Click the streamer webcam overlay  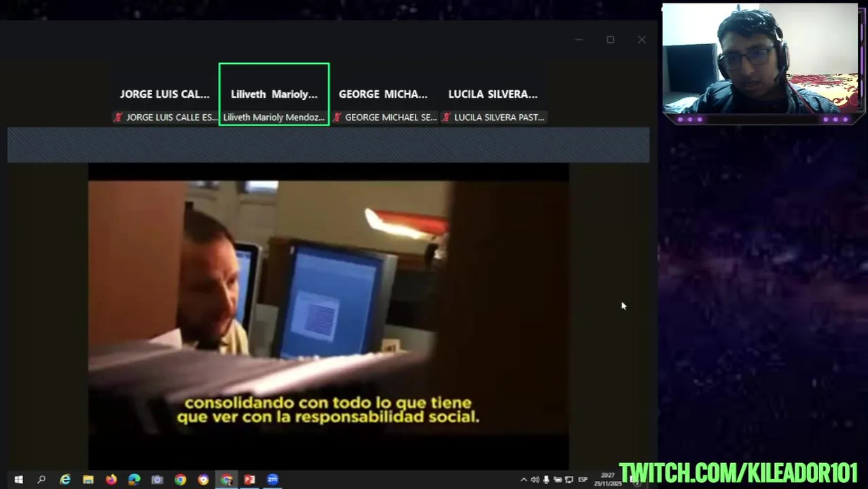coord(760,59)
